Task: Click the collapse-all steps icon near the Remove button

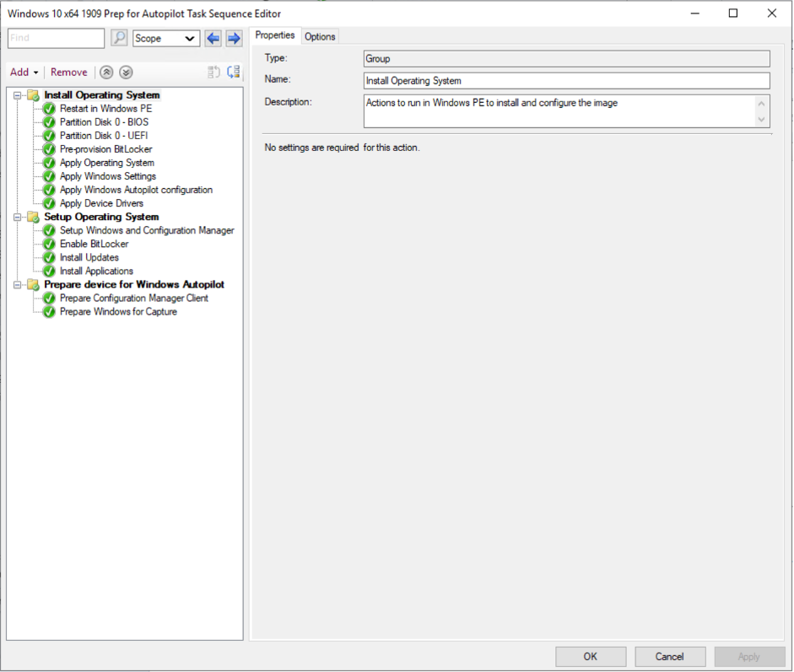Action: 213,73
